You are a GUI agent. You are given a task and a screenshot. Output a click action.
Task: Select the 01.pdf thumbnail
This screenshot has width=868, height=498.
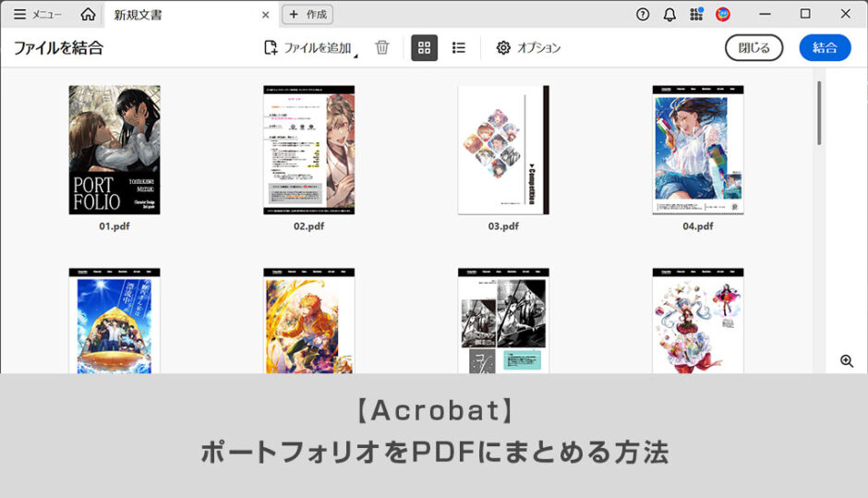(x=115, y=150)
